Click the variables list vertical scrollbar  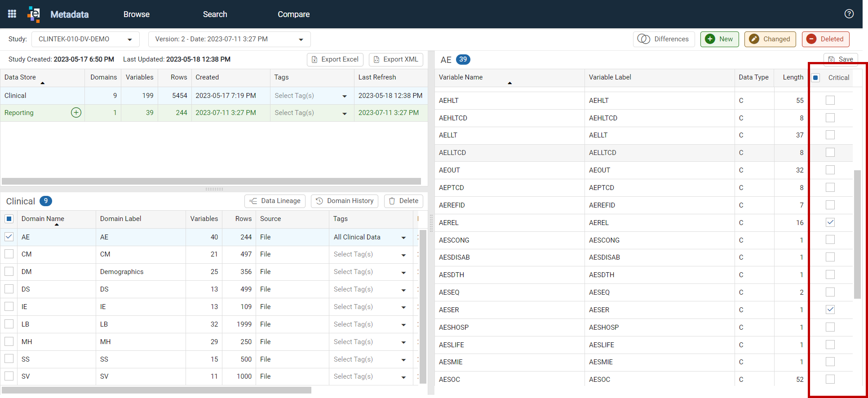pyautogui.click(x=857, y=234)
